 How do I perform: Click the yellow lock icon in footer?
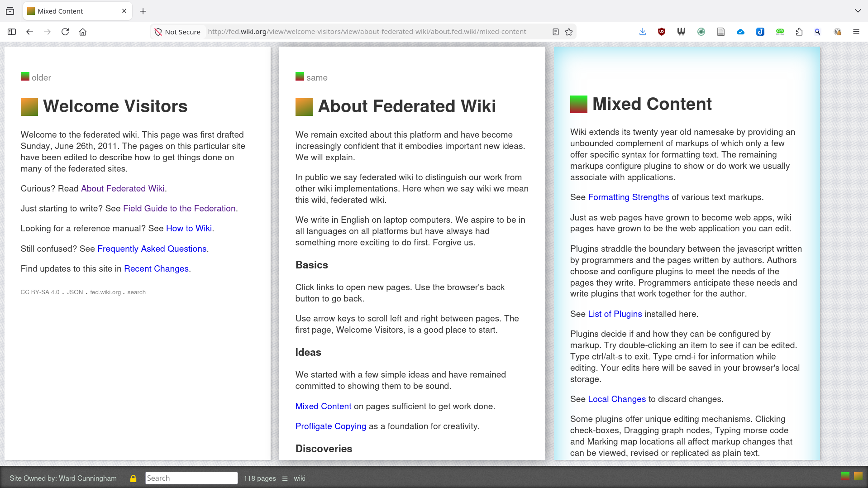pos(133,478)
